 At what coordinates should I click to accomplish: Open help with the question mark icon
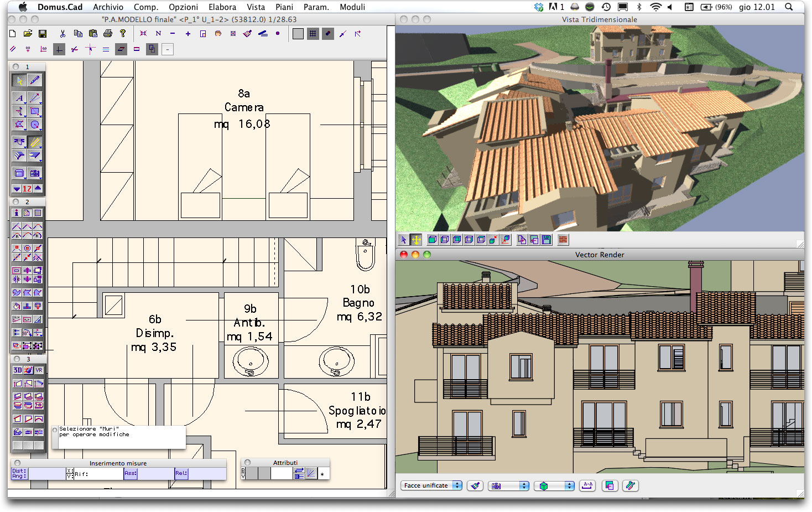click(123, 33)
